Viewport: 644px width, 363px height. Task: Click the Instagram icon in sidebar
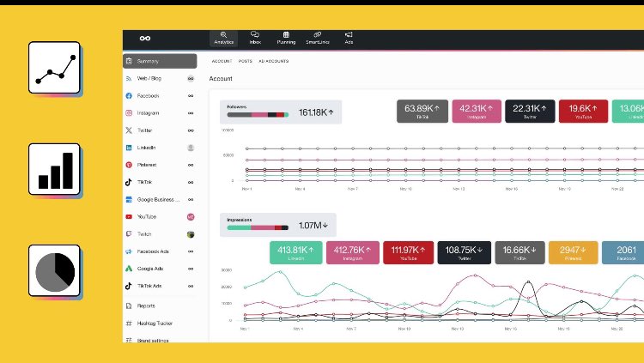pos(129,113)
